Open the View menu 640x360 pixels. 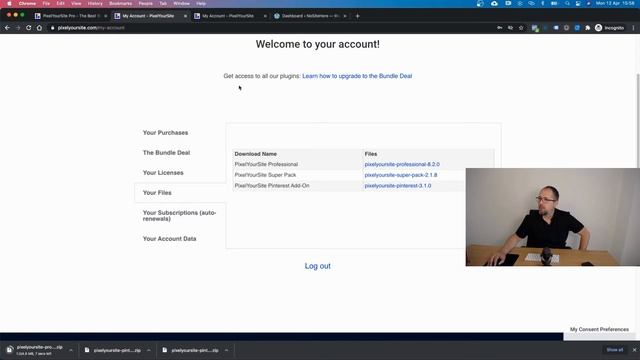point(76,3)
